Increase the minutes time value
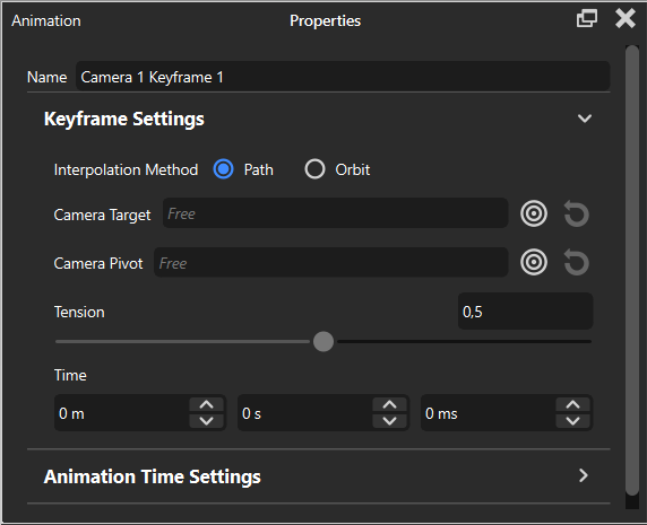Viewport: 647px width, 525px height. click(206, 405)
